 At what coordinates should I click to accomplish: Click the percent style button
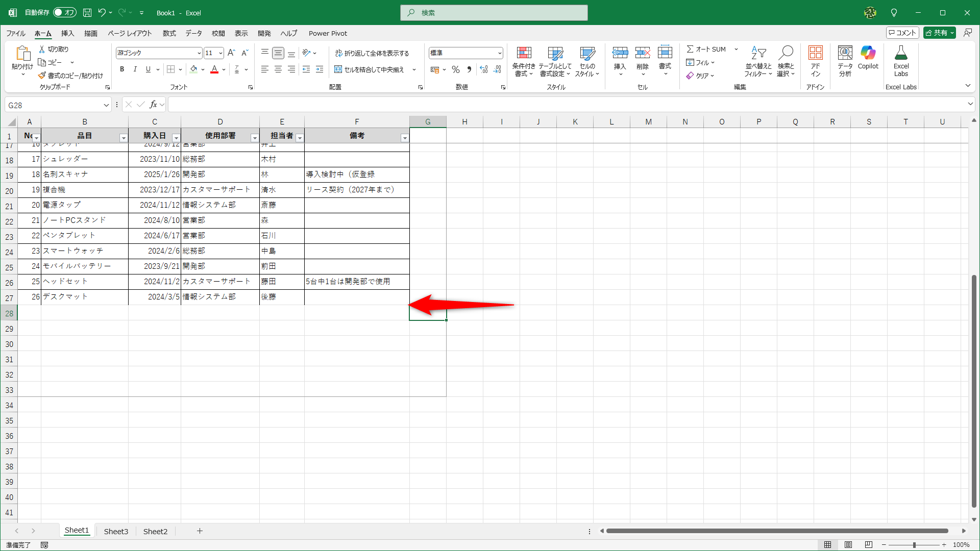[456, 69]
